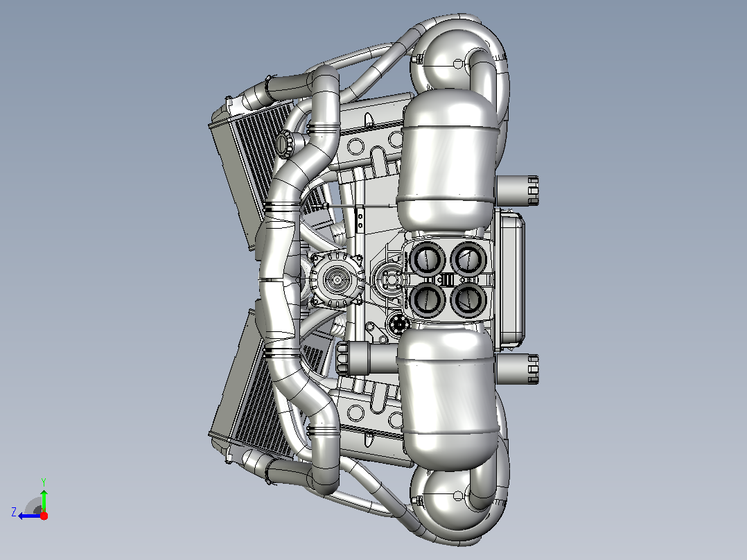
Task: Click the blue Z axis arrow on the triad
Action: pos(30,516)
